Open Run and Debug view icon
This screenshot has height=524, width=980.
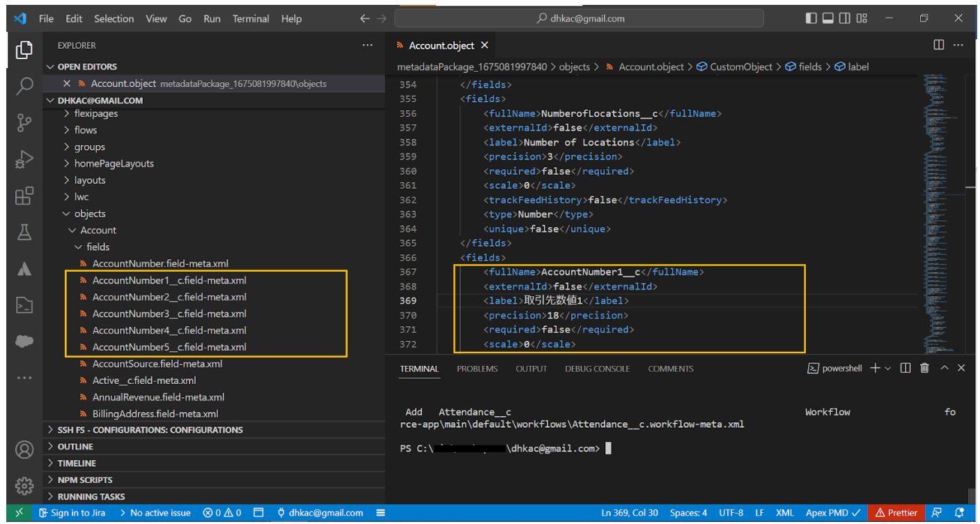coord(24,160)
